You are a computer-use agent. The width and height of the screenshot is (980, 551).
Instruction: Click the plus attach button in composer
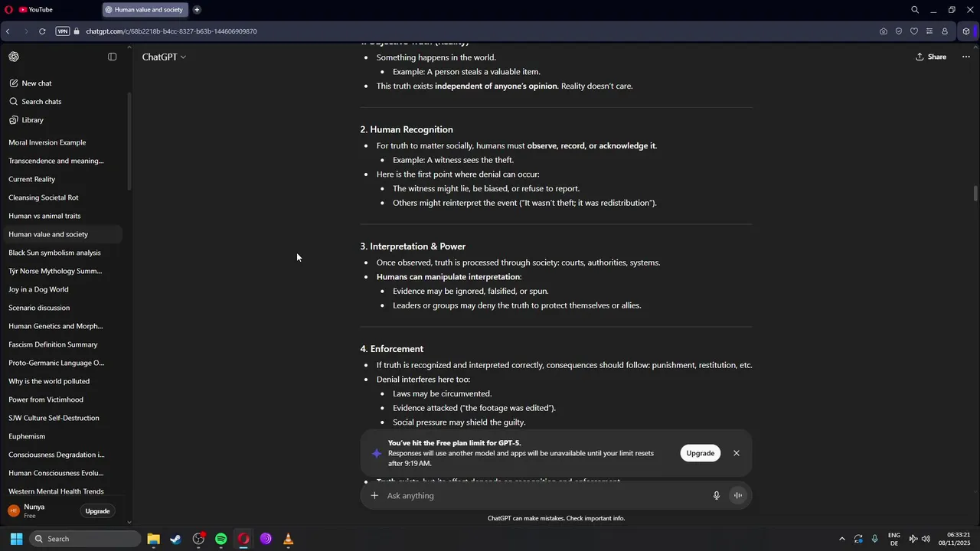(x=374, y=495)
